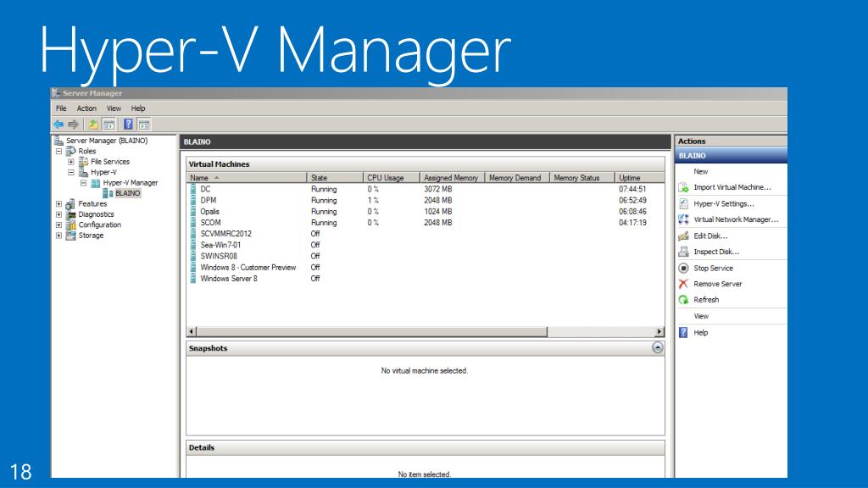Screen dimensions: 868x488
Task: Click horizontal scrollbar right arrow
Action: coord(659,331)
